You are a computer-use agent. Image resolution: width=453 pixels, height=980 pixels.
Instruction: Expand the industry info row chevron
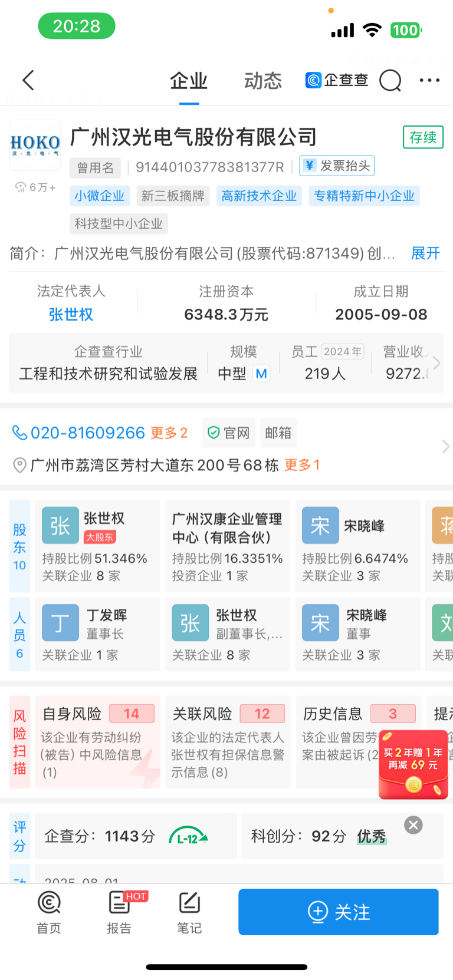pos(436,363)
